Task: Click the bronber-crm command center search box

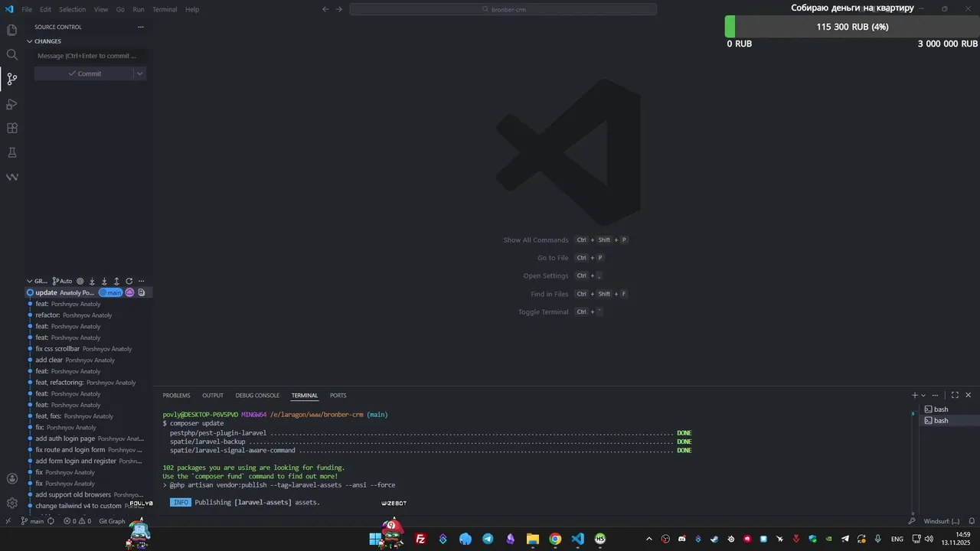Action: [503, 9]
